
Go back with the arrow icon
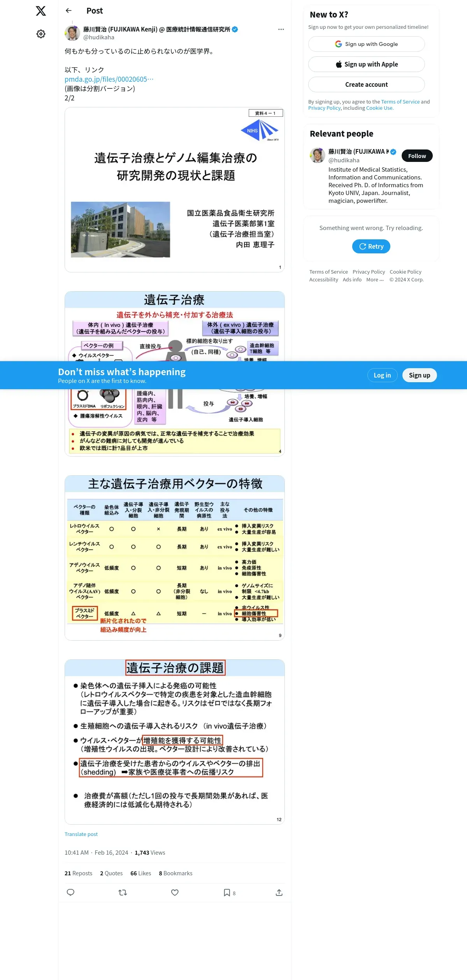[69, 11]
